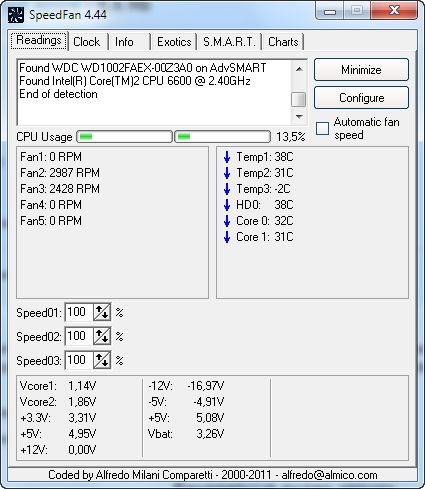This screenshot has height=489, width=425.
Task: Click the 'Found WDC WD1002FAEX' log line
Action: pos(143,68)
